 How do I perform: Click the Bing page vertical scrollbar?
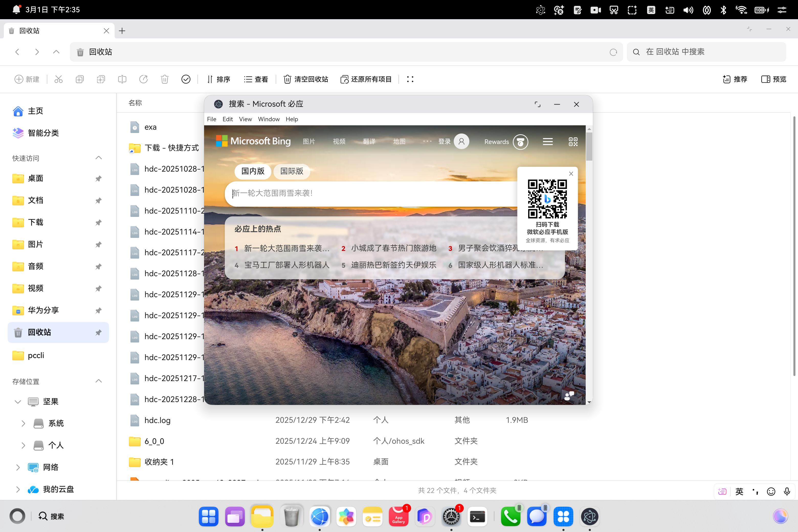(x=589, y=146)
